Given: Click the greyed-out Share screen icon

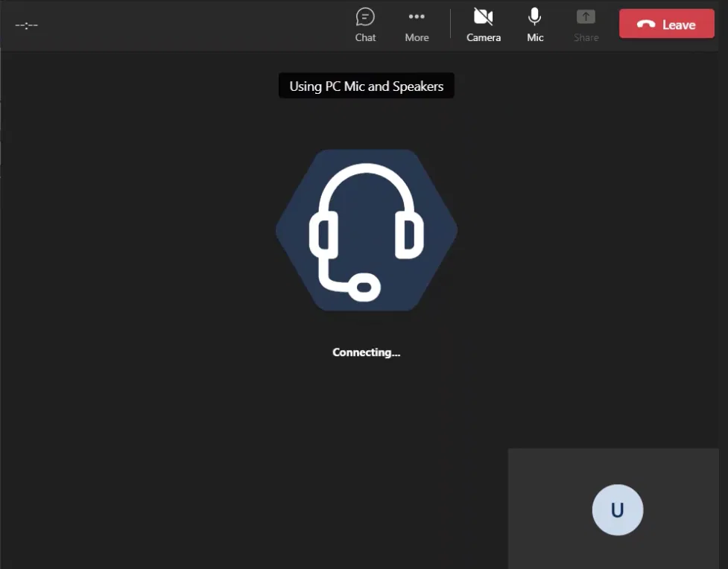Looking at the screenshot, I should (586, 16).
